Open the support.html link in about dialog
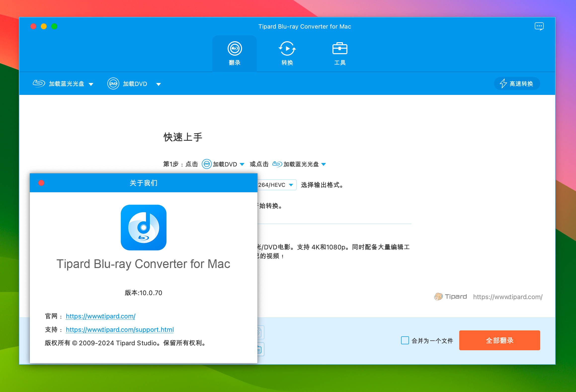This screenshot has width=576, height=392. click(x=120, y=329)
